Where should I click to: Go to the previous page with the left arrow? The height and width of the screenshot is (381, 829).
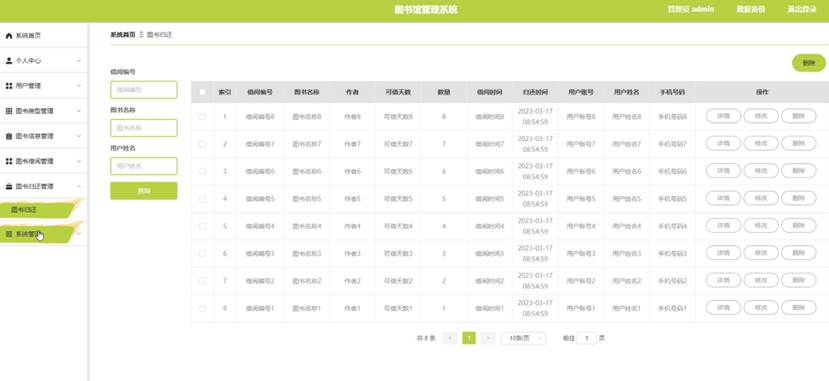(450, 338)
